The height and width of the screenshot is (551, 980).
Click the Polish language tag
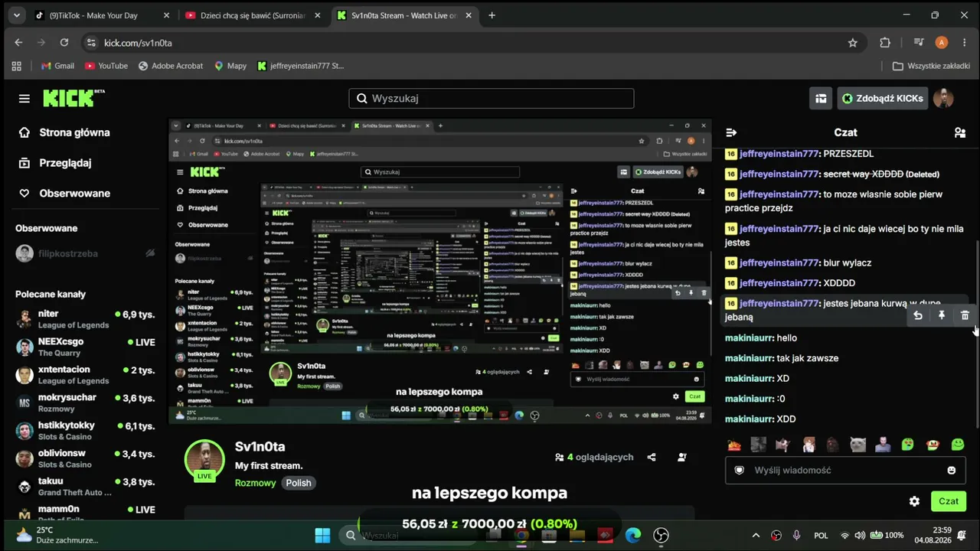tap(299, 483)
